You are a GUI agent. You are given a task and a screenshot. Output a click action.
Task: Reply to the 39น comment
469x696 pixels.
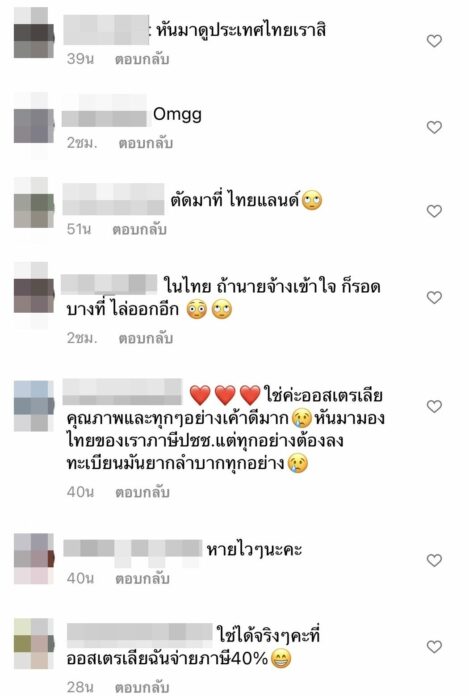click(142, 59)
